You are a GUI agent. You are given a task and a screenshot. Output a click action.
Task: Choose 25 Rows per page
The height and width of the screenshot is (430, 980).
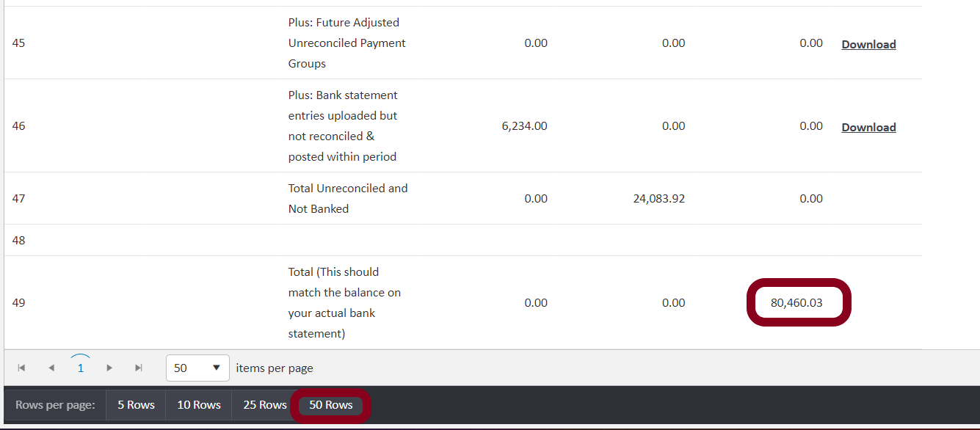[265, 405]
